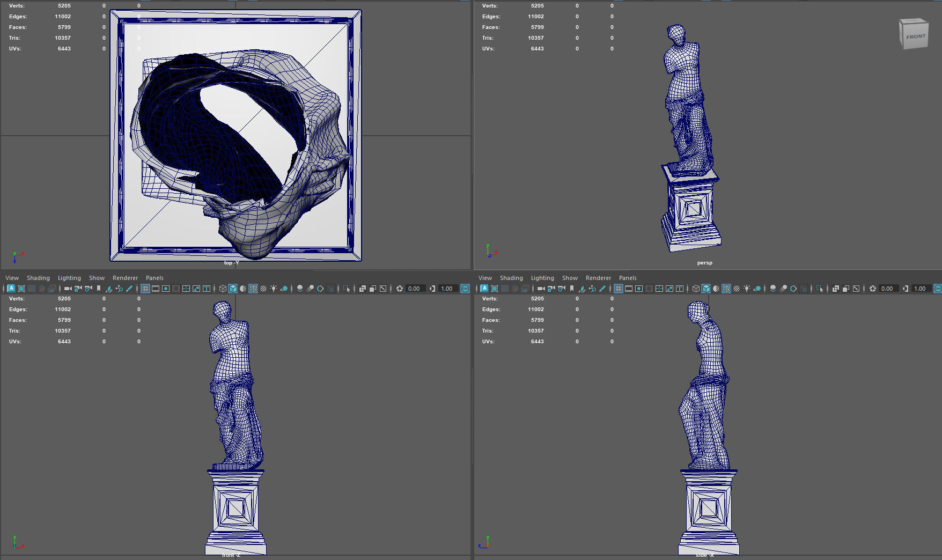This screenshot has height=560, width=942.
Task: Open the Panels menu in the front panel
Action: click(x=154, y=278)
